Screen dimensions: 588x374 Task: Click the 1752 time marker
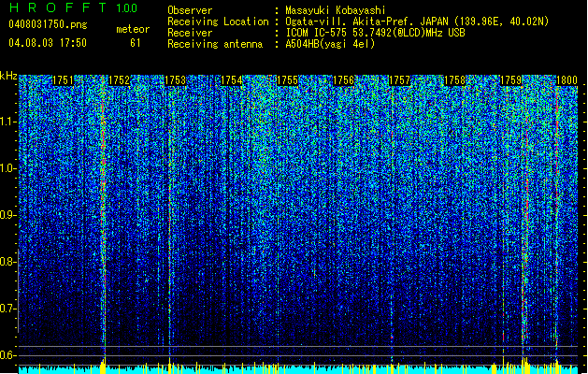(x=120, y=80)
